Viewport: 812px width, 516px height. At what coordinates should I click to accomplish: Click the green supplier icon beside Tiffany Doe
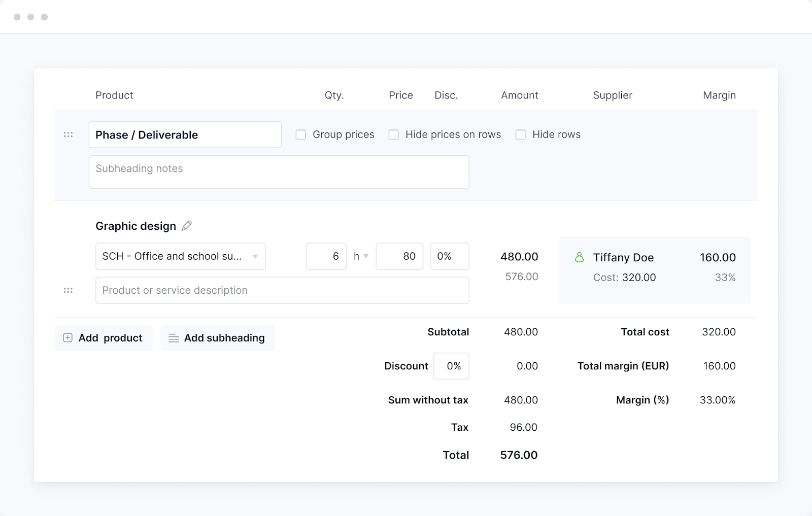point(580,257)
